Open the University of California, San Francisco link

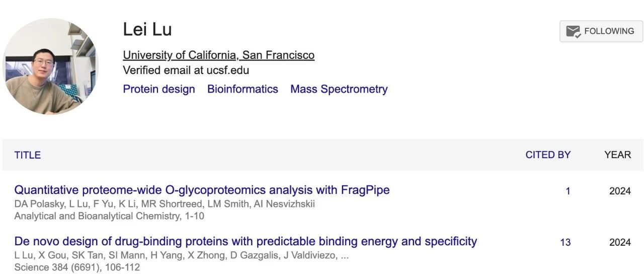click(x=218, y=55)
